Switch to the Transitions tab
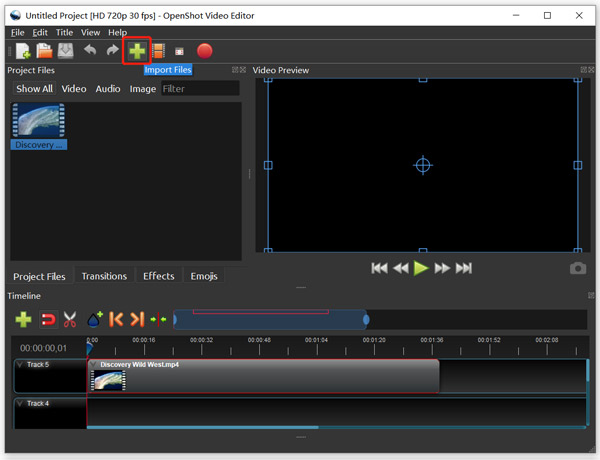 (x=104, y=276)
